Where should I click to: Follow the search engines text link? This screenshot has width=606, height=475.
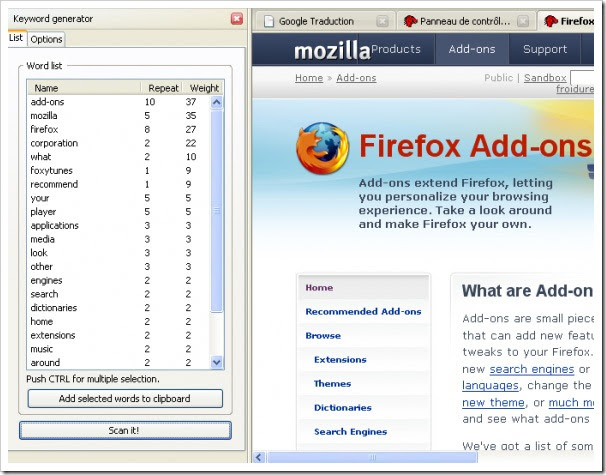pos(532,369)
